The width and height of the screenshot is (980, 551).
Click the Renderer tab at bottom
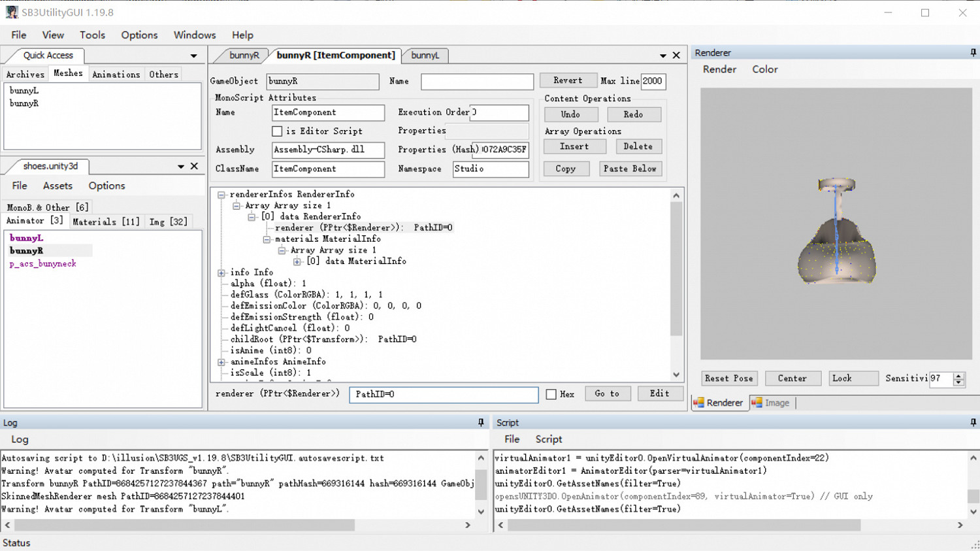point(719,403)
